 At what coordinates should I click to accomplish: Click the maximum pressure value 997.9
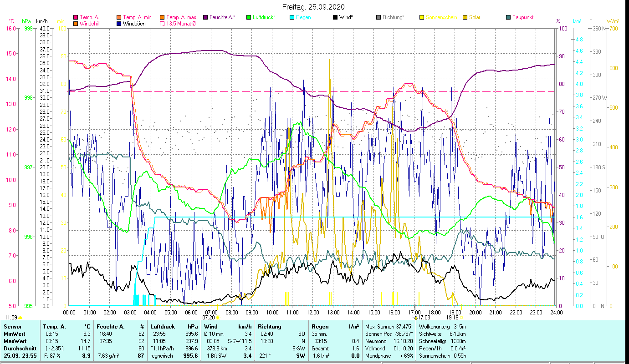click(191, 341)
